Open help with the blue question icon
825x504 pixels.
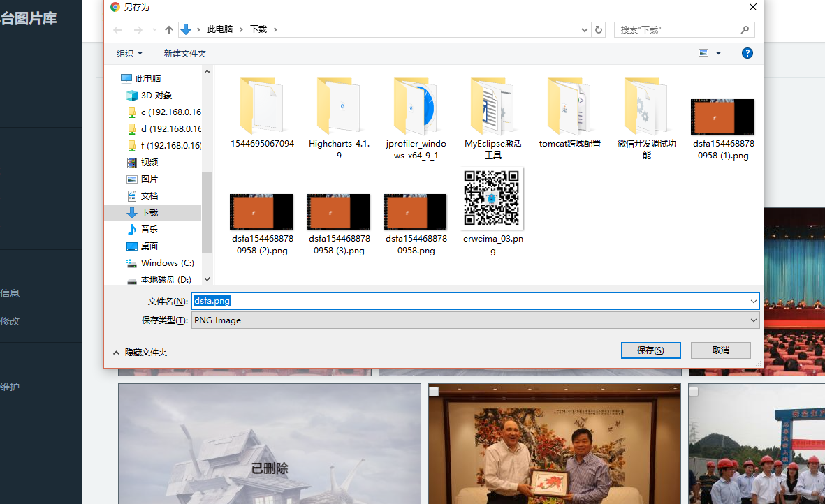pos(747,53)
